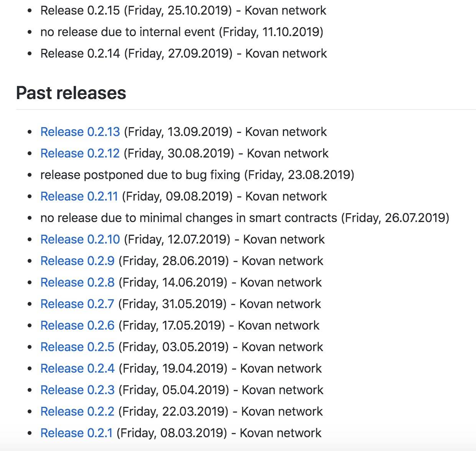Click the internal event no-release entry

[182, 32]
